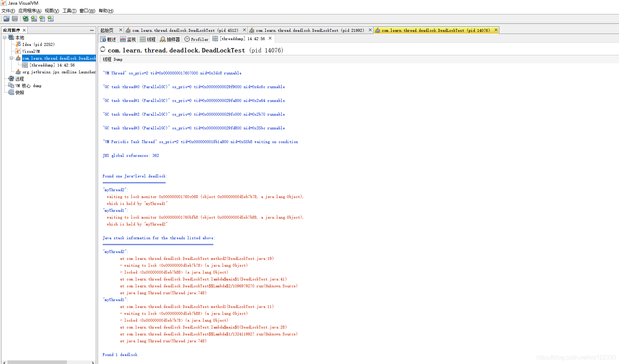This screenshot has height=364, width=619.
Task: Select the 本地 local computer icon
Action: click(11, 38)
